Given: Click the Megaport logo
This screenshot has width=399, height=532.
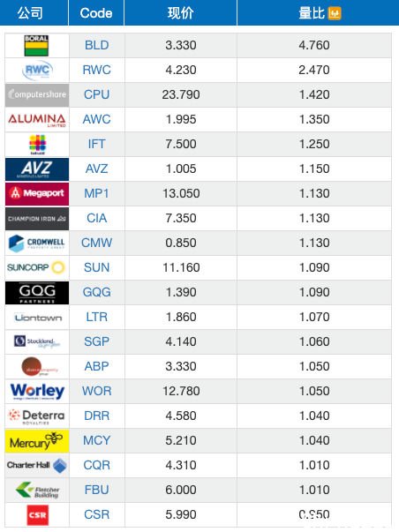Looking at the screenshot, I should [x=37, y=194].
